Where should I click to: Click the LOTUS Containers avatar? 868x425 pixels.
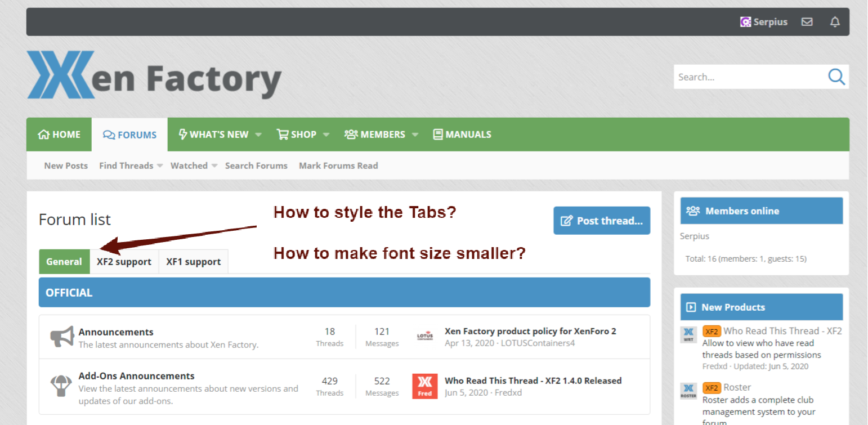pos(424,337)
